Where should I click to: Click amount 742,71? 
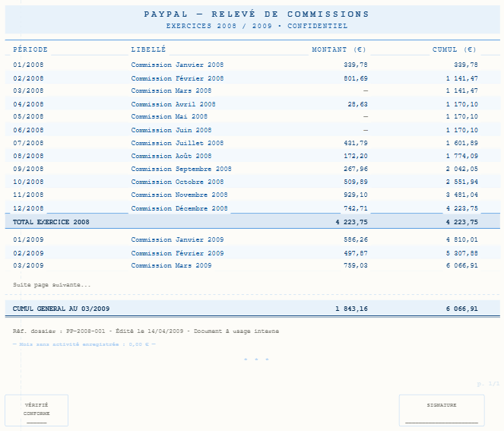pos(356,208)
